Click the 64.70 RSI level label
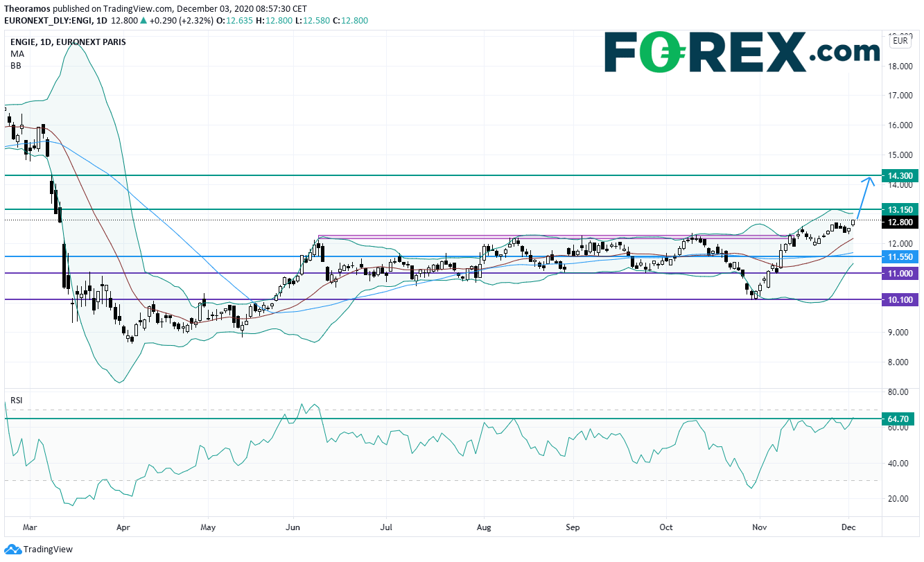The width and height of the screenshot is (924, 562). click(899, 419)
